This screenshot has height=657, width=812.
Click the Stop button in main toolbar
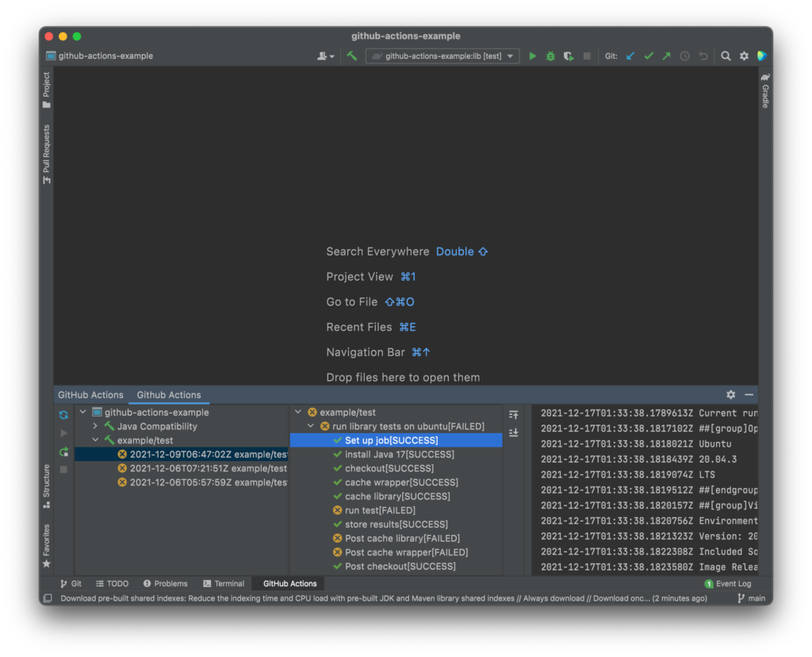click(587, 56)
